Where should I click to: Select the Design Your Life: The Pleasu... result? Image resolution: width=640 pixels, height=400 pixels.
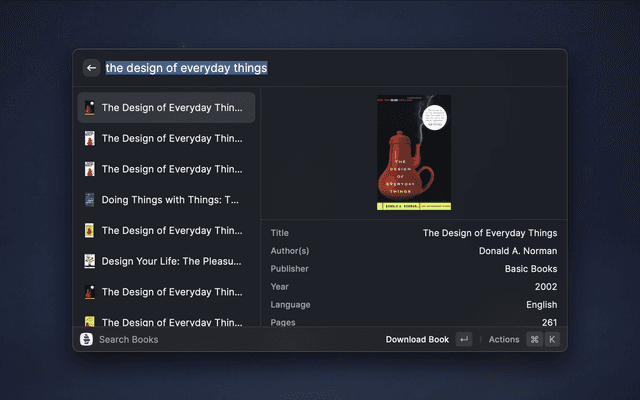coord(170,261)
